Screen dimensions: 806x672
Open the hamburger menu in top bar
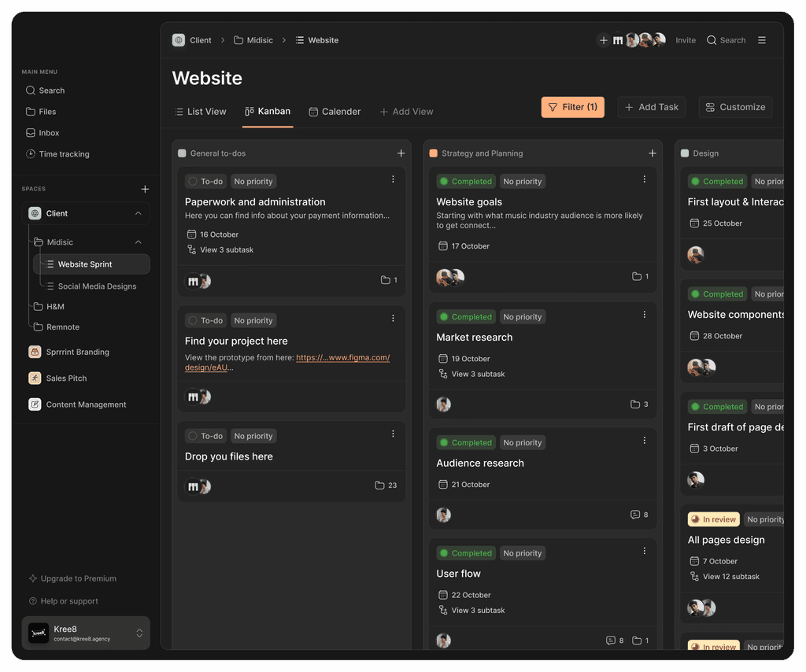(762, 40)
